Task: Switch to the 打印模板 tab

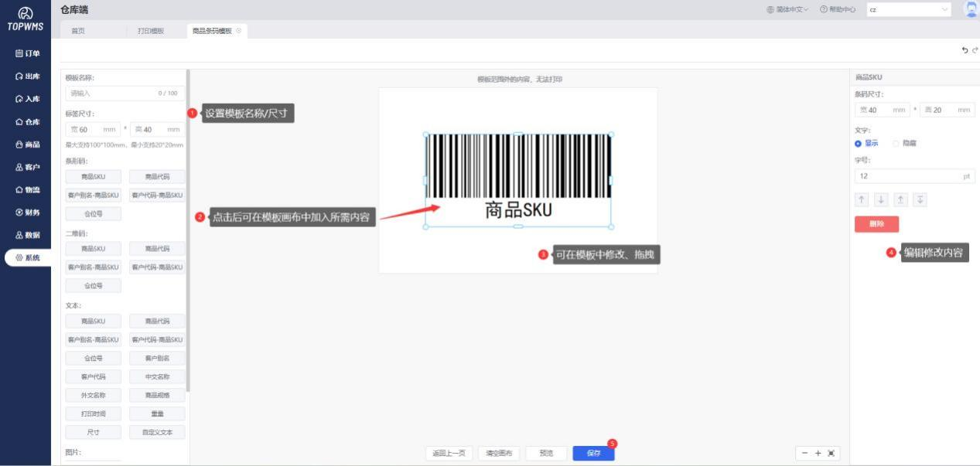Action: [151, 31]
